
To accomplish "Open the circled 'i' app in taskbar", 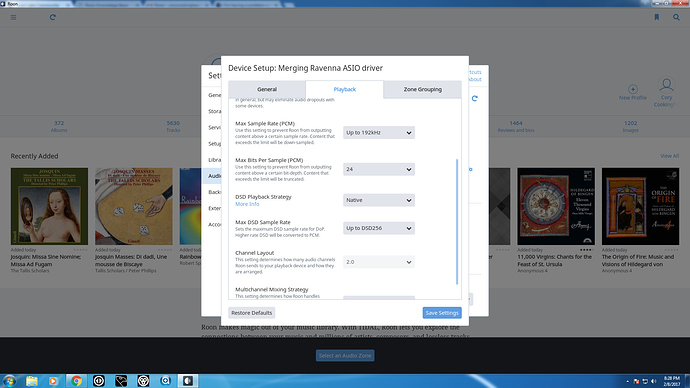I will (99, 381).
